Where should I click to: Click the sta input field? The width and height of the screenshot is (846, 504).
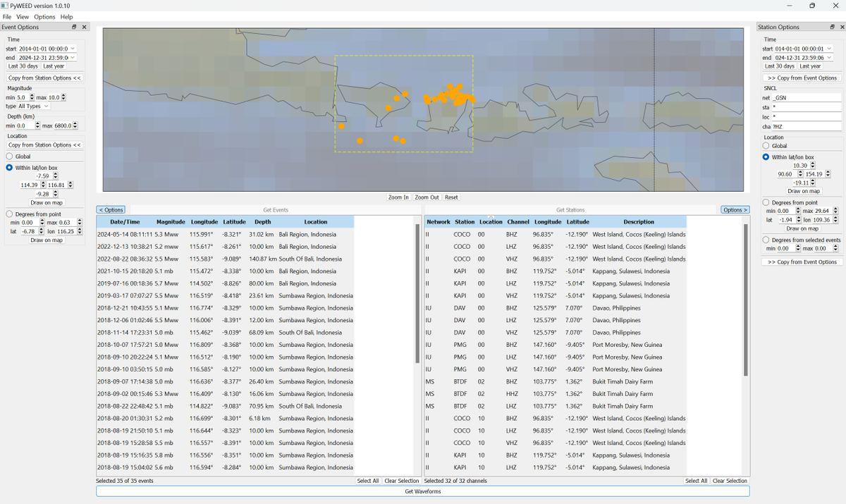pyautogui.click(x=807, y=107)
